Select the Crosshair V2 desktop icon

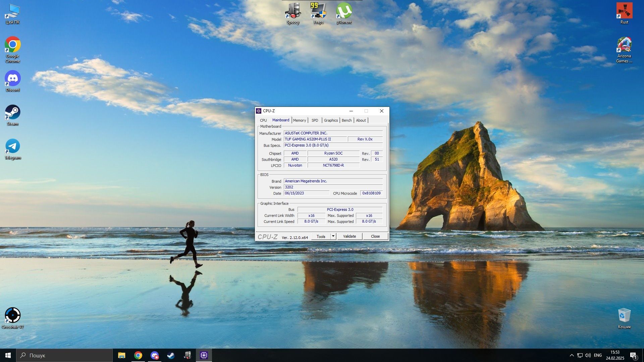(13, 318)
